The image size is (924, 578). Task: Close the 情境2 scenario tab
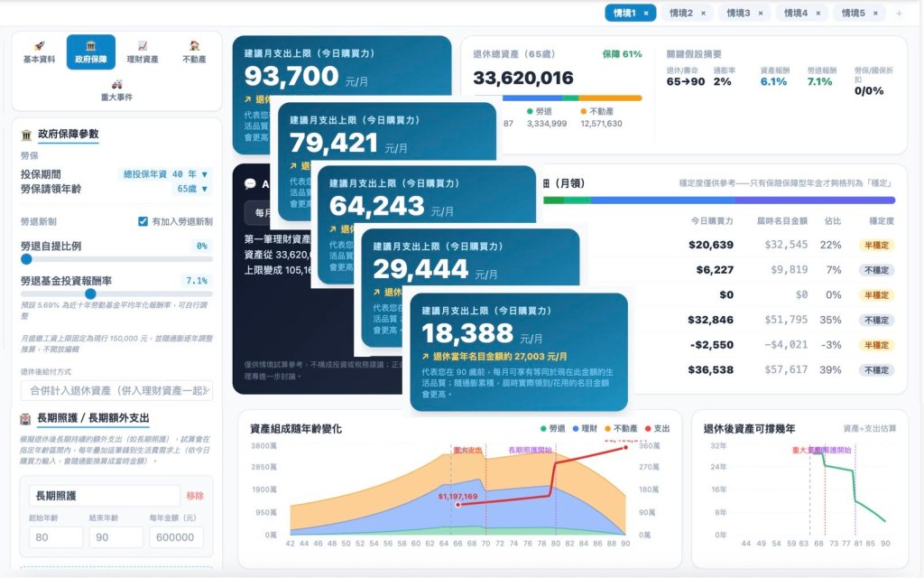[x=703, y=13]
